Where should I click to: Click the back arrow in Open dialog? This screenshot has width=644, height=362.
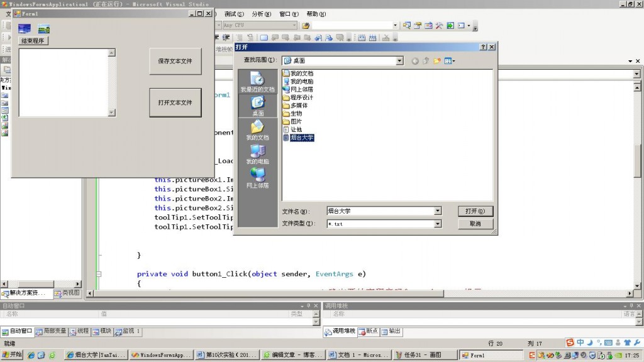coord(415,61)
